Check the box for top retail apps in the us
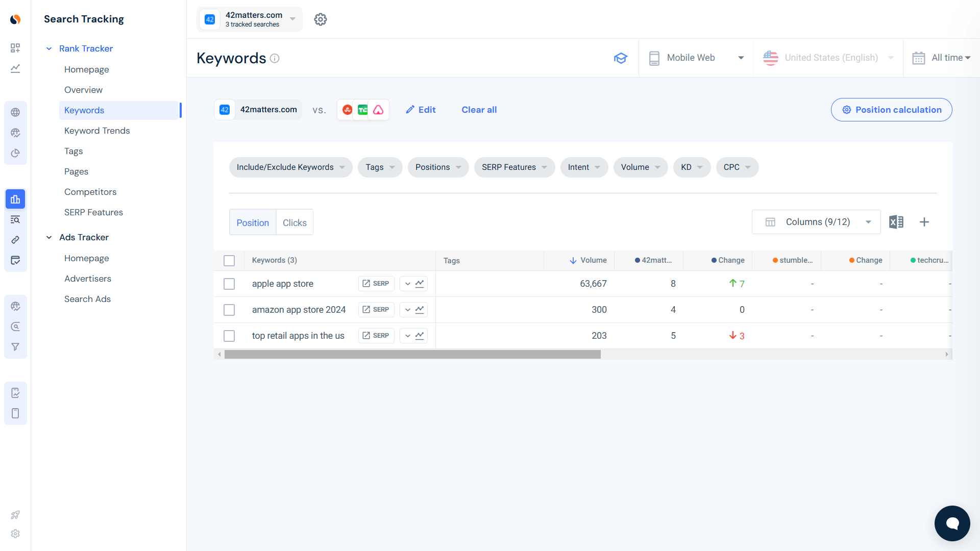The height and width of the screenshot is (551, 980). point(229,336)
